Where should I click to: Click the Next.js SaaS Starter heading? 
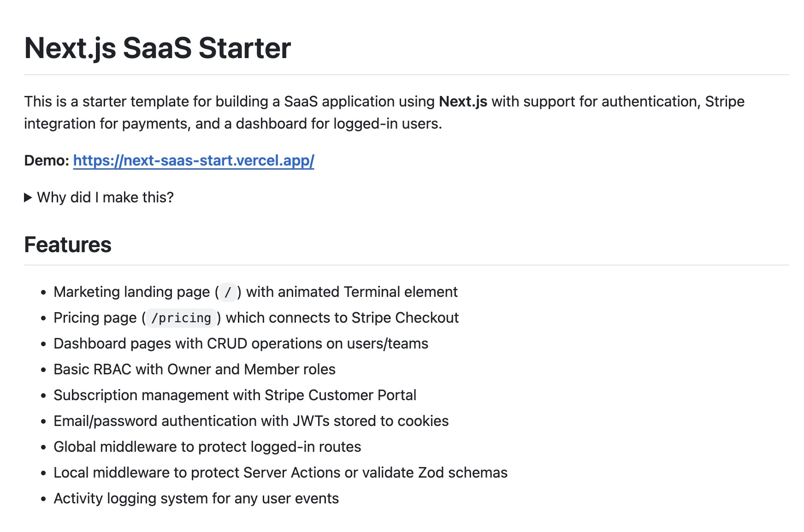point(158,48)
